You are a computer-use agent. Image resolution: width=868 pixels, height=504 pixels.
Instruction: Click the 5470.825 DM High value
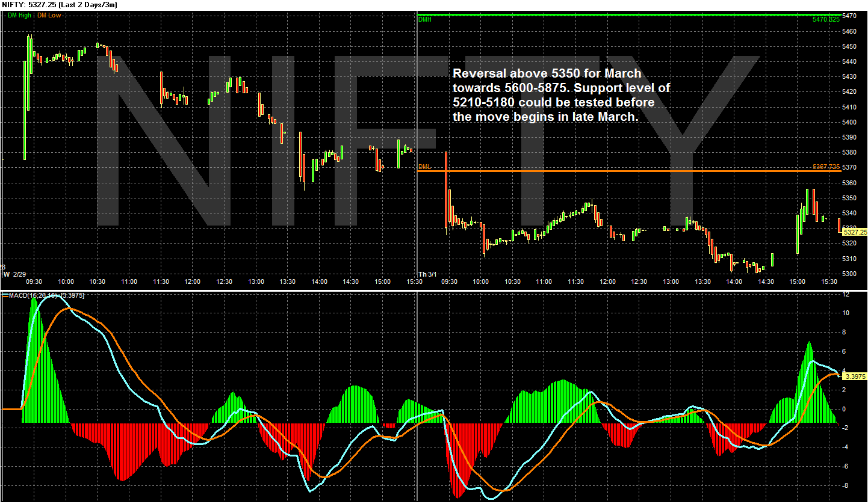pos(826,20)
